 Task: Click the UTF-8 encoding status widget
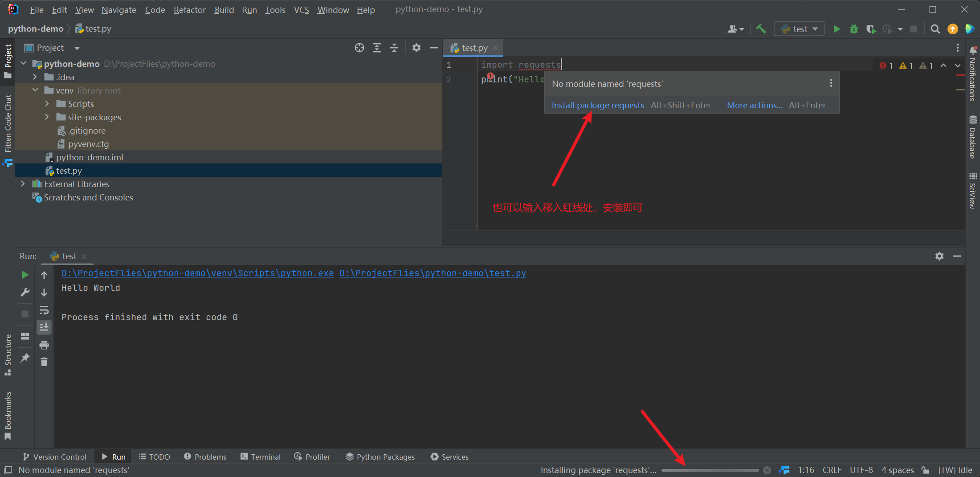[x=861, y=470]
